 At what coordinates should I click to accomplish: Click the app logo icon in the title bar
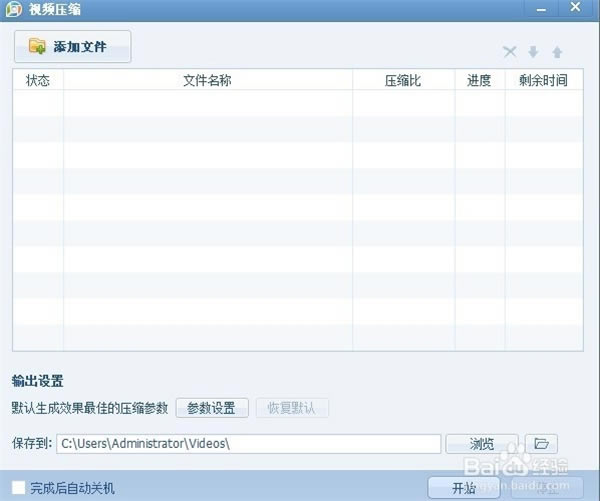click(14, 9)
